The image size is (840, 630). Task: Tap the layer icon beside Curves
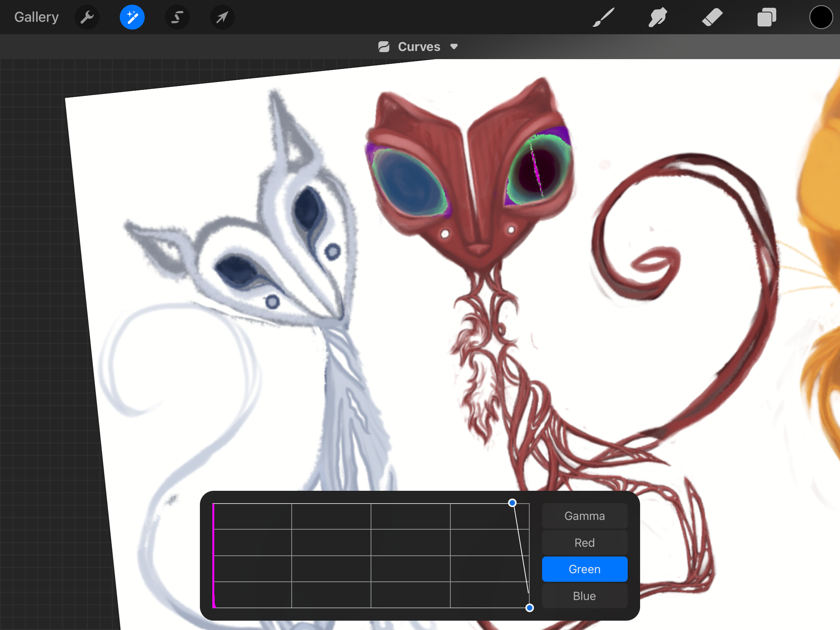pos(384,47)
